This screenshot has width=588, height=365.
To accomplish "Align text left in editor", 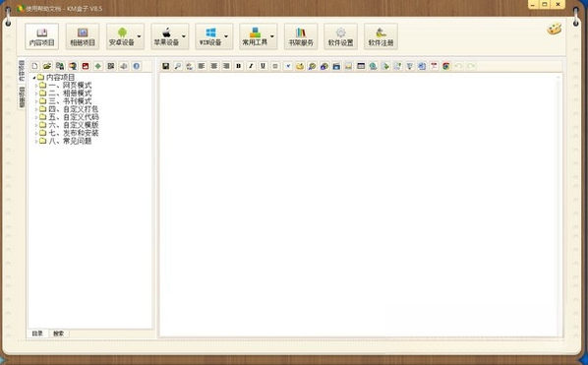I will (x=202, y=66).
